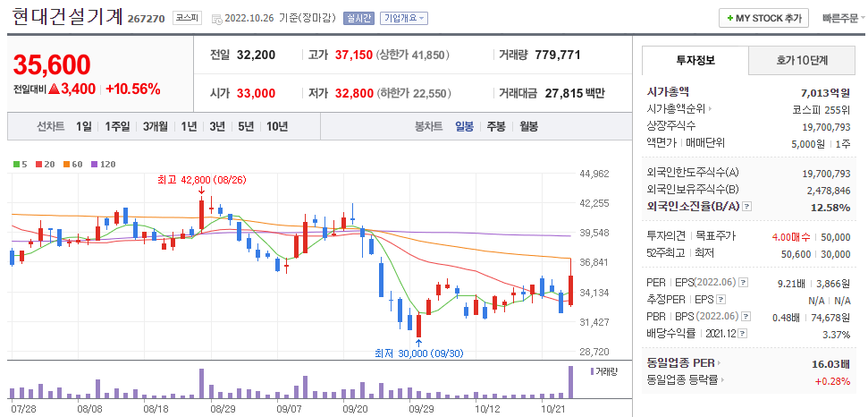Click 코스피 255위 ranking value
Screen dimensions: 868x417
(822, 109)
